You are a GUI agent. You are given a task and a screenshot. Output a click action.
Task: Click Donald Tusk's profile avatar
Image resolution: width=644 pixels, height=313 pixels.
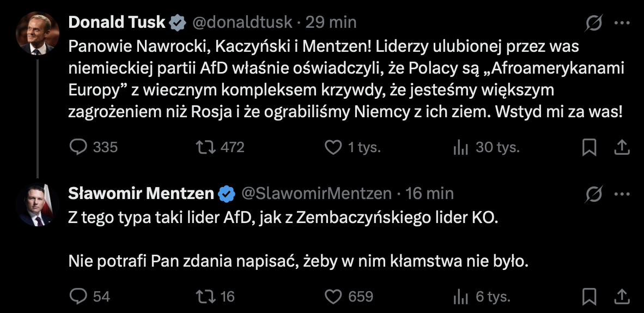37,33
